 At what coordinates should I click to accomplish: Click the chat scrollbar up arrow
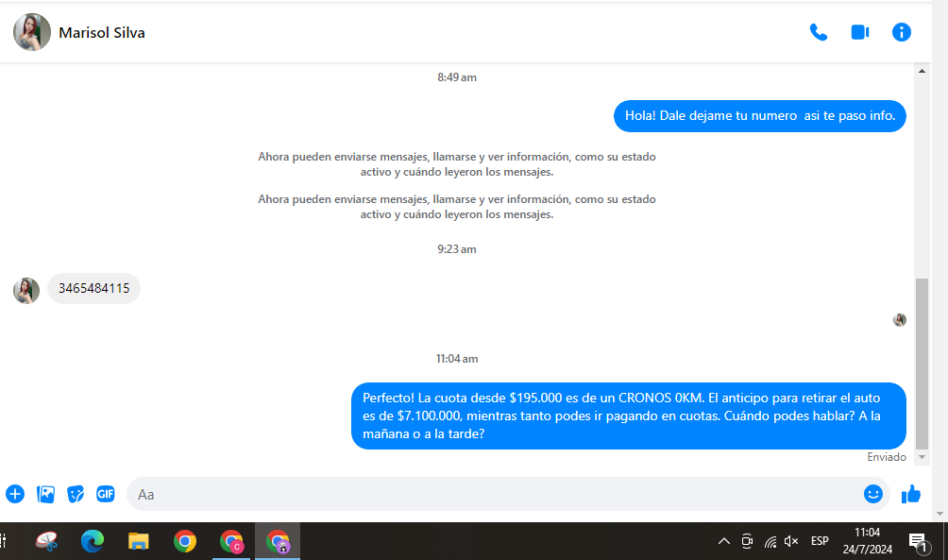pos(922,72)
